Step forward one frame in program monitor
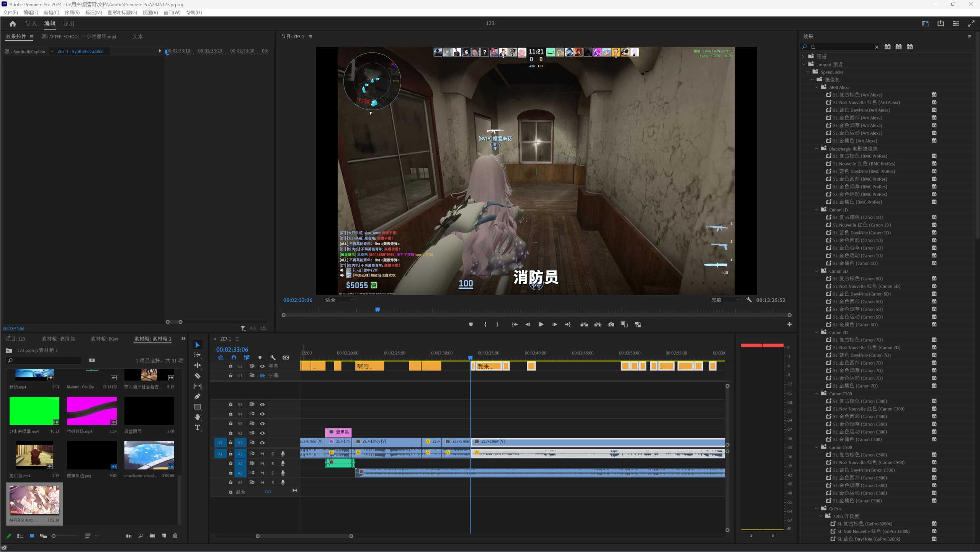The height and width of the screenshot is (552, 980). [x=554, y=324]
